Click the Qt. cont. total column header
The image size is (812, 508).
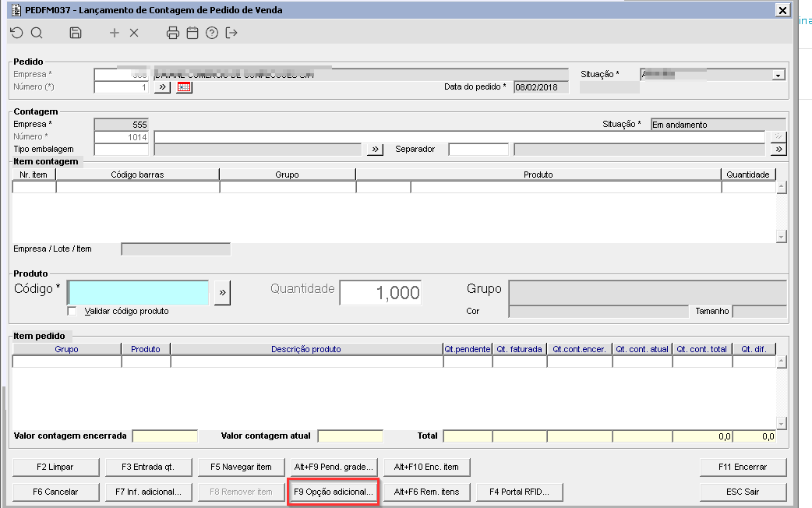pyautogui.click(x=702, y=349)
